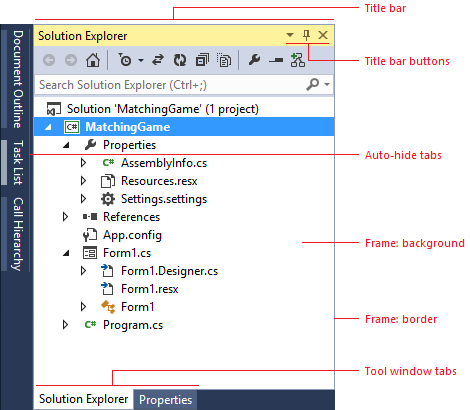Click the form icon of Form1.cs

click(x=90, y=253)
